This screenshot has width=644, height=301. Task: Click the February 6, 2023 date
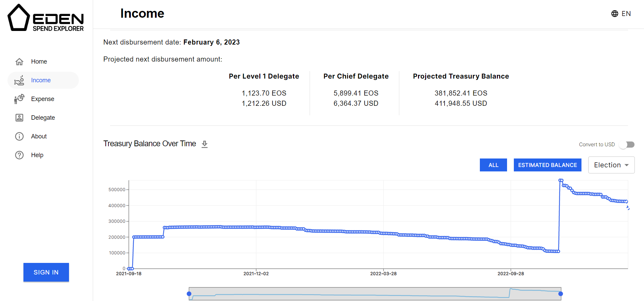pyautogui.click(x=211, y=42)
